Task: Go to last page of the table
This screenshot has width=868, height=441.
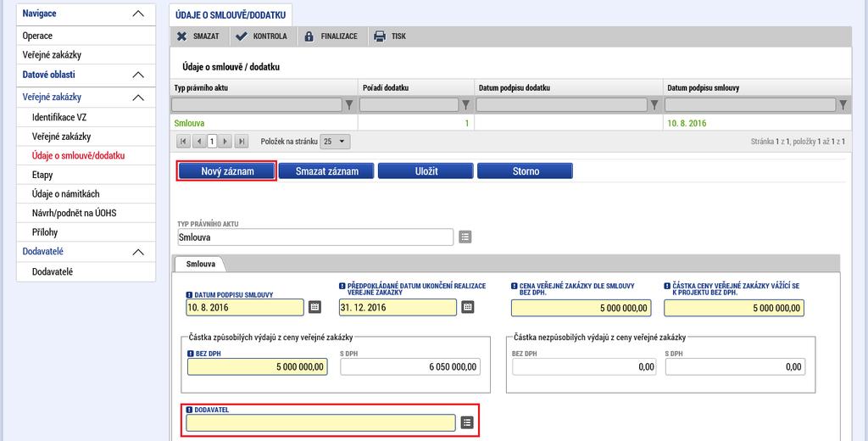Action: click(x=241, y=142)
